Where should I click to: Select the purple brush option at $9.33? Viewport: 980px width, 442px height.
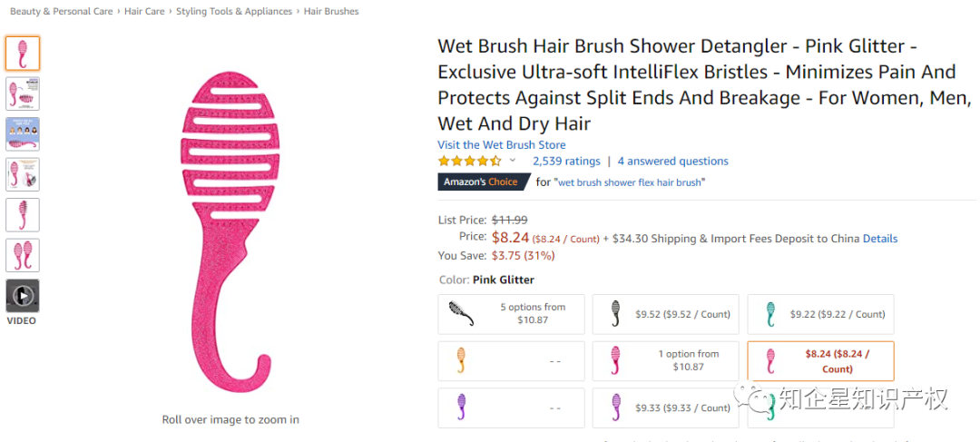tap(666, 408)
